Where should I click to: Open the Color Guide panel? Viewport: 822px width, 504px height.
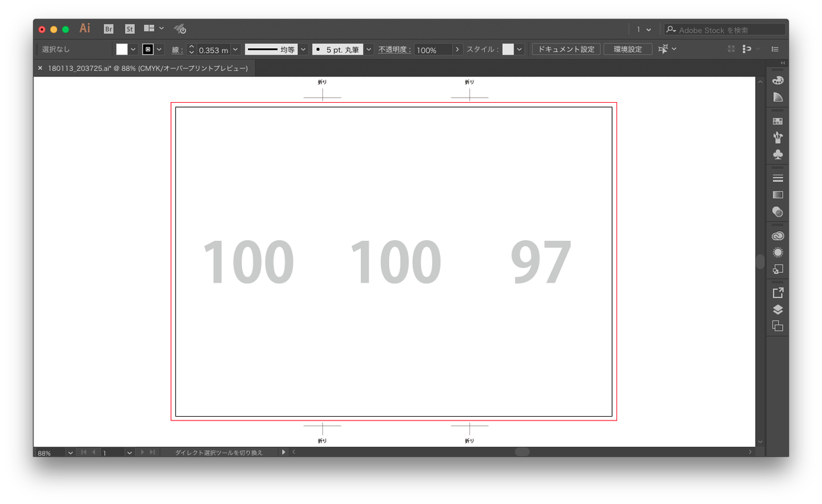[x=777, y=96]
